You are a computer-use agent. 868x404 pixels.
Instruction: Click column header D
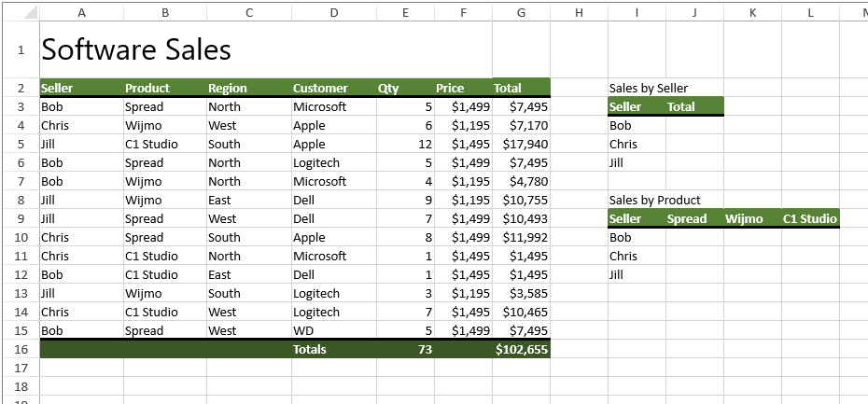[x=333, y=12]
